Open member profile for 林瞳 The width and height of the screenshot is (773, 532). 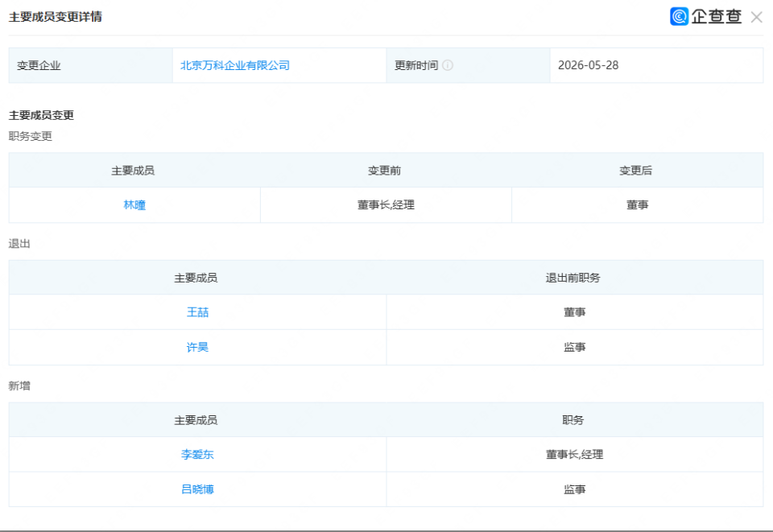click(134, 205)
